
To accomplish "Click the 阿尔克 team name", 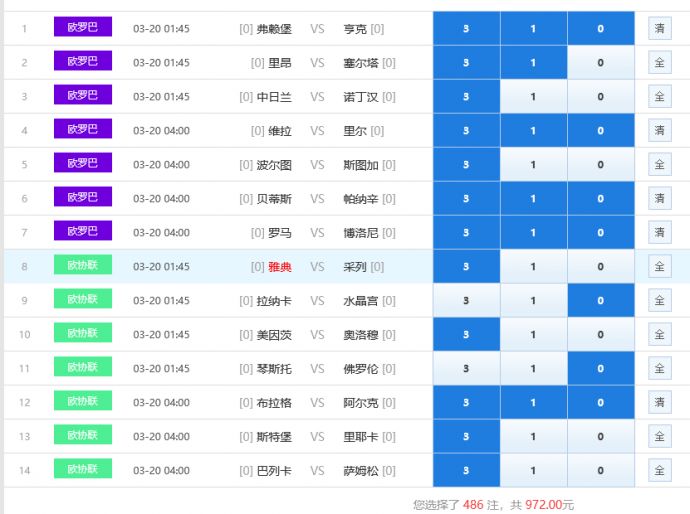I will tap(360, 403).
